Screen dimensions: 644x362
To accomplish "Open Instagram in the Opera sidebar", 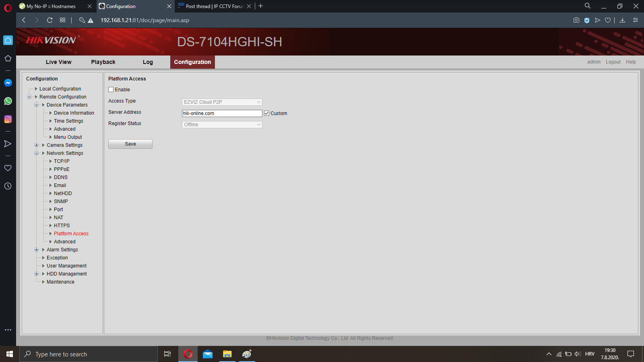I will [x=8, y=119].
